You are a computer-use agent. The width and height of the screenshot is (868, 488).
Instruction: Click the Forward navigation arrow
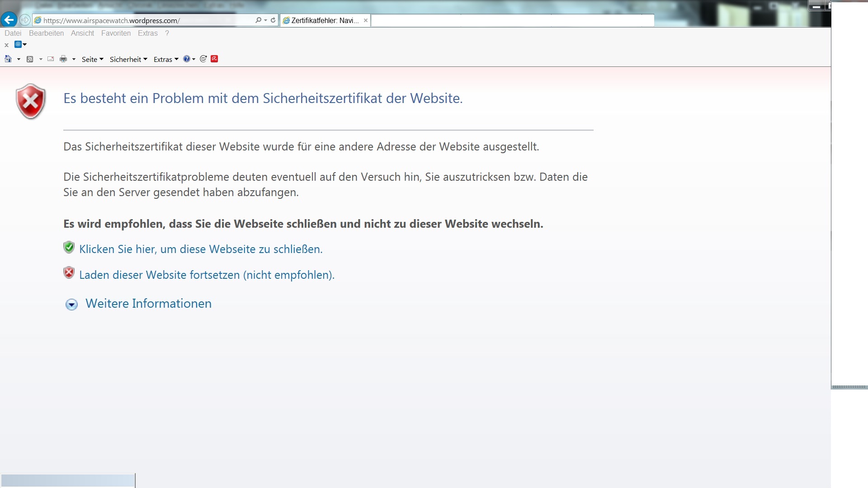click(25, 20)
